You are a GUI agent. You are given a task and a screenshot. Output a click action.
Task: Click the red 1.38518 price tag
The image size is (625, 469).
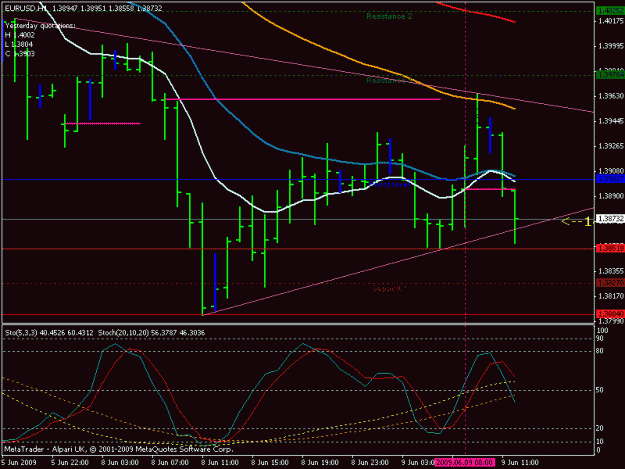610,248
